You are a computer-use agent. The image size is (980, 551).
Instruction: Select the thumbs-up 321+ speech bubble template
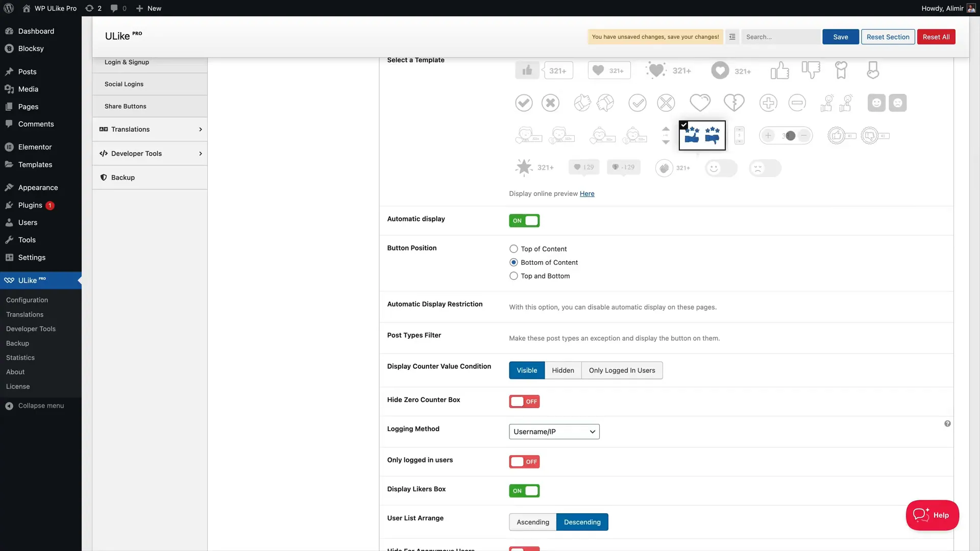click(x=544, y=70)
